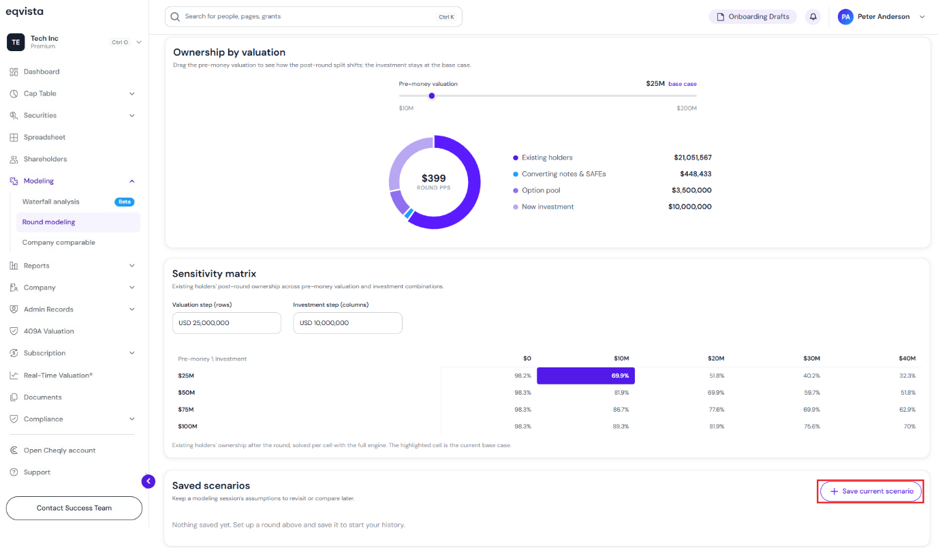Click the PA user avatar
Image resolution: width=938 pixels, height=548 pixels.
tap(845, 17)
